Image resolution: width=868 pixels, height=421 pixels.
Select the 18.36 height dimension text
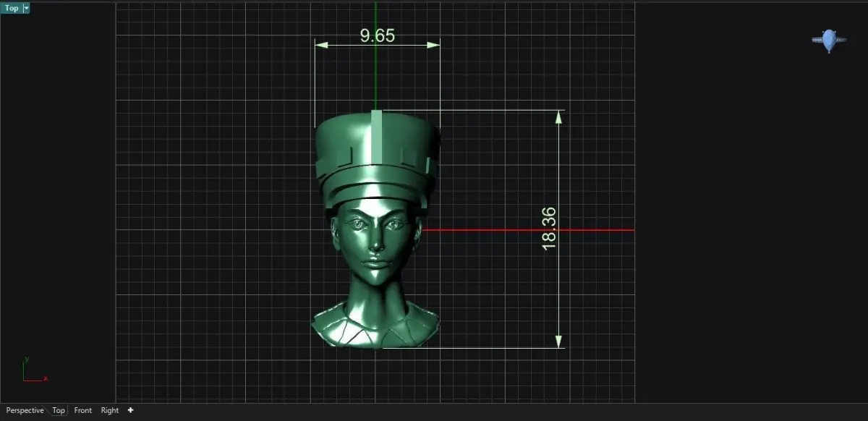(549, 229)
